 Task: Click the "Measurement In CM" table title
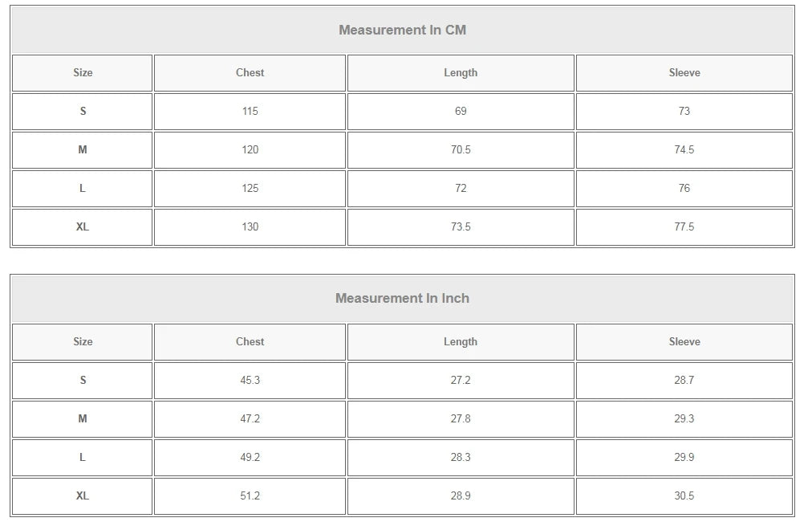[x=402, y=31]
